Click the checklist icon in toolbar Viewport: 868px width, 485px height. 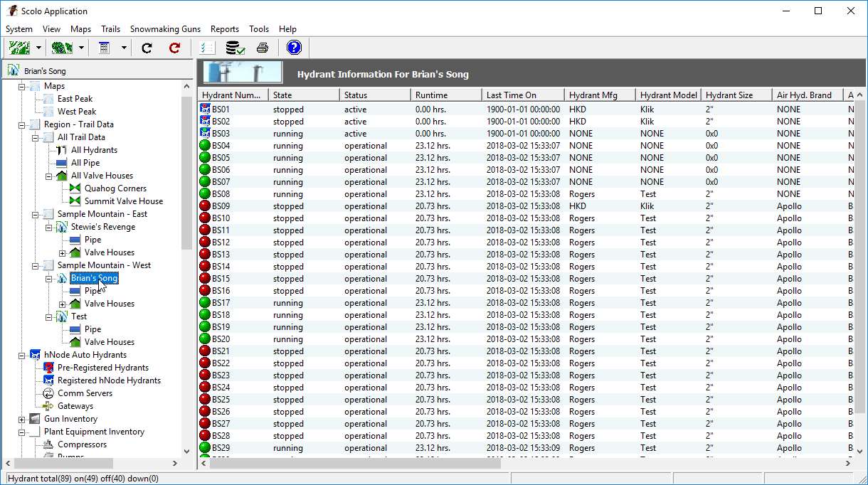207,48
